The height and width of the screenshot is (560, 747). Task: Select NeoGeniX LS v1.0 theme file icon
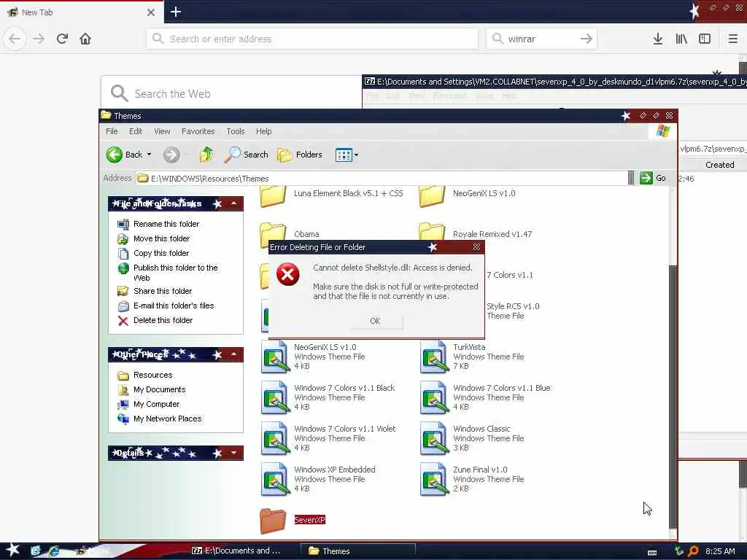coord(275,357)
